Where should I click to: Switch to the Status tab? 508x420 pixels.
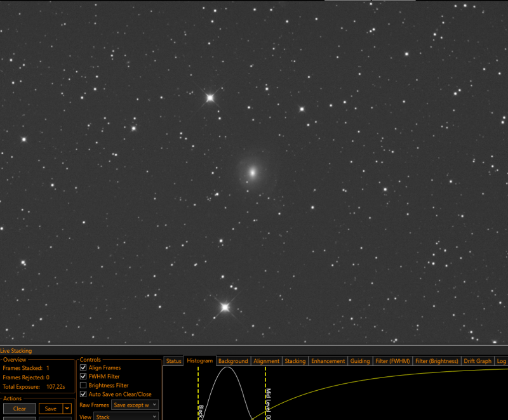click(x=173, y=361)
